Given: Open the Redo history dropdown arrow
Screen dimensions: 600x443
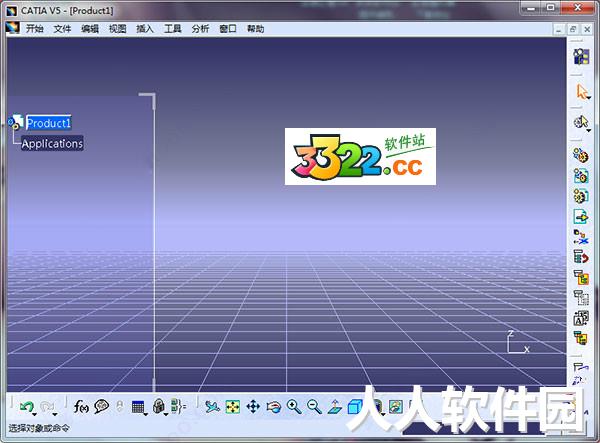Looking at the screenshot, I should [55, 414].
